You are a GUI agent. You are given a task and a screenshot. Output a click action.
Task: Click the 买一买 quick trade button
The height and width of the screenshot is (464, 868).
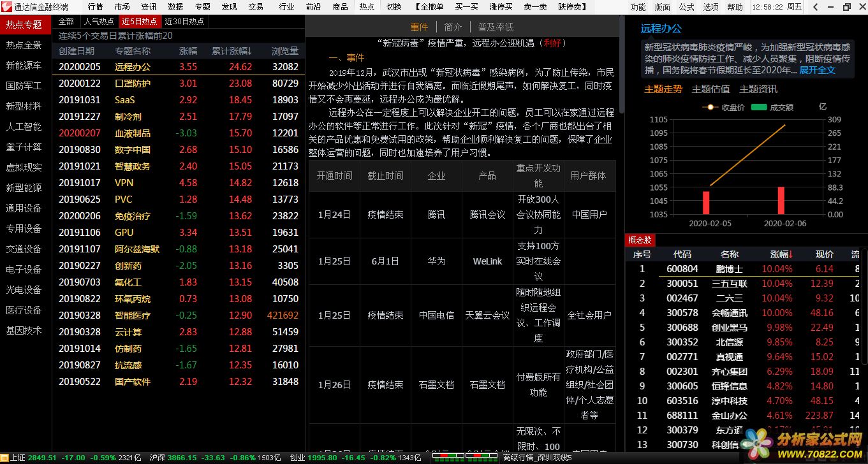(x=466, y=7)
